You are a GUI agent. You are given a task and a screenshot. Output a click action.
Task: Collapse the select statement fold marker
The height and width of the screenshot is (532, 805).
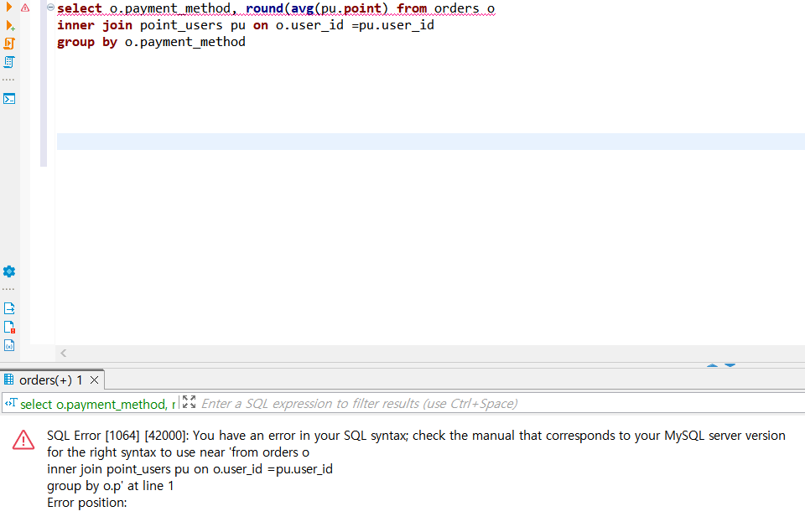point(51,8)
